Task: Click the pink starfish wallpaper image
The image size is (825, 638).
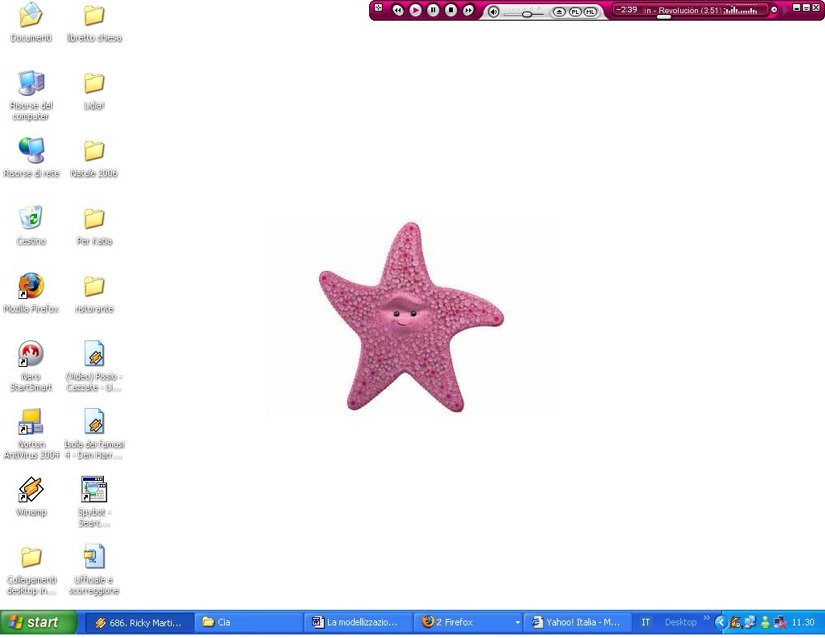Action: (411, 317)
